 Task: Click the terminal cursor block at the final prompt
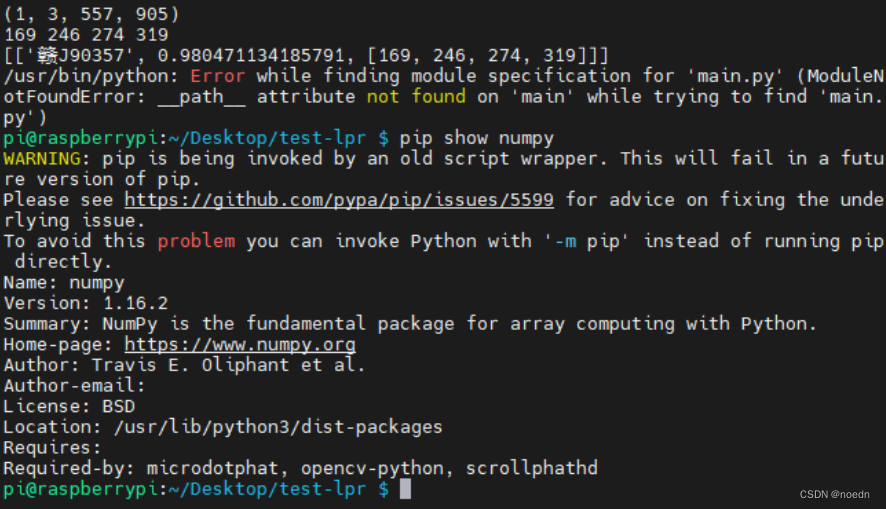pos(405,489)
